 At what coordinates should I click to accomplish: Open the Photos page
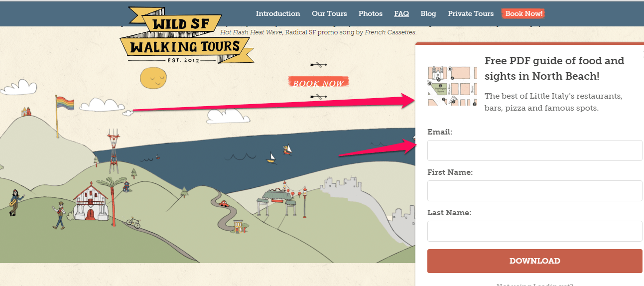(371, 13)
